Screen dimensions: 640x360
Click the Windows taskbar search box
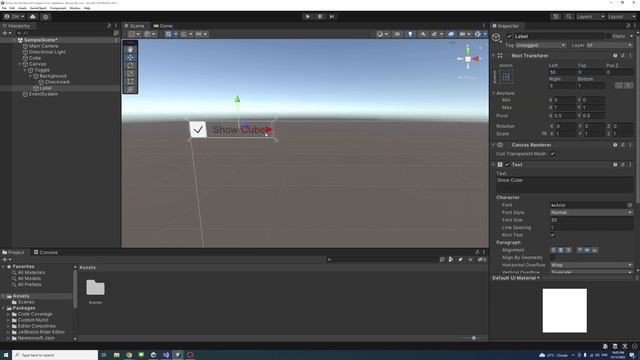(x=55, y=355)
